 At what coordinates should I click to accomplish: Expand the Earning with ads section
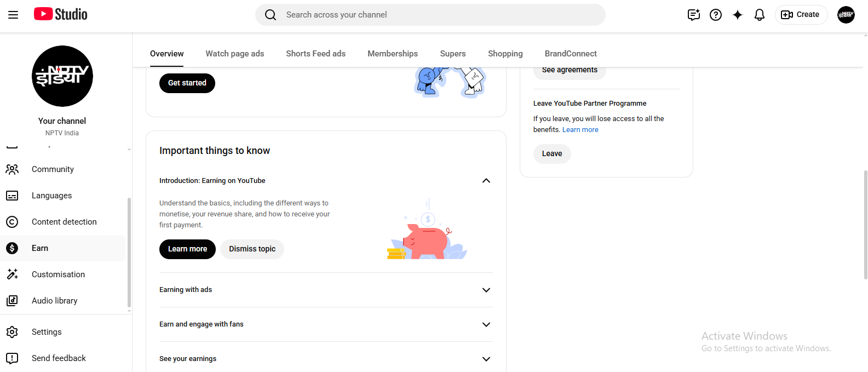[x=486, y=290]
